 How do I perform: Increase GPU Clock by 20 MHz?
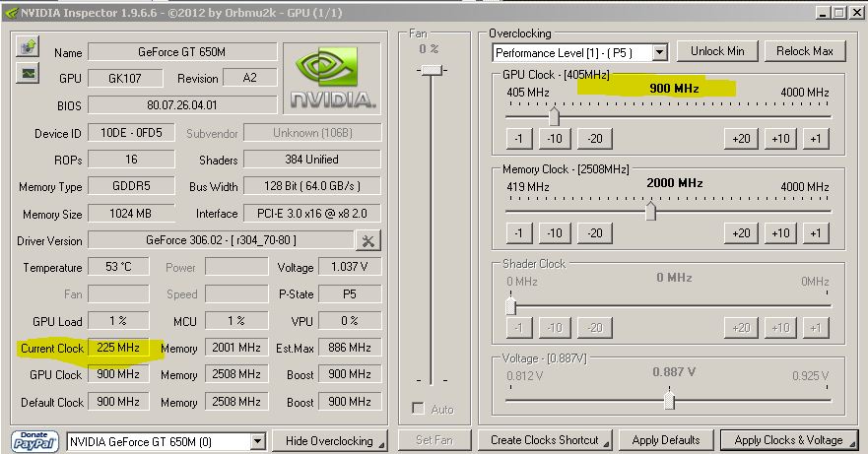(x=741, y=139)
